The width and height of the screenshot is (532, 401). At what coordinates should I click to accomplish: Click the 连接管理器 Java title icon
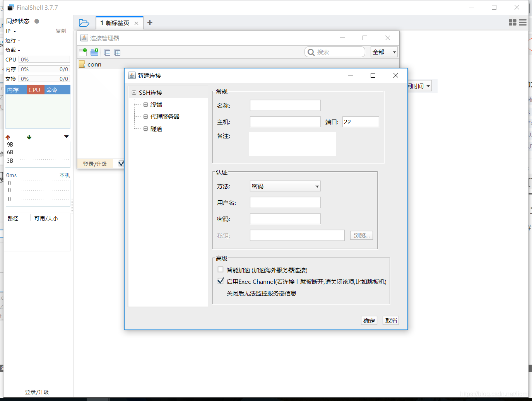pos(84,38)
